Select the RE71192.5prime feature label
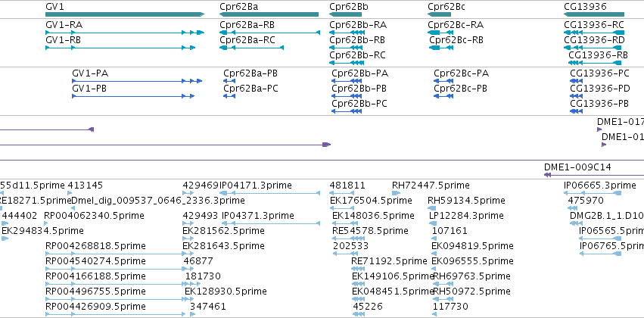This screenshot has height=318, width=644. pyautogui.click(x=389, y=261)
